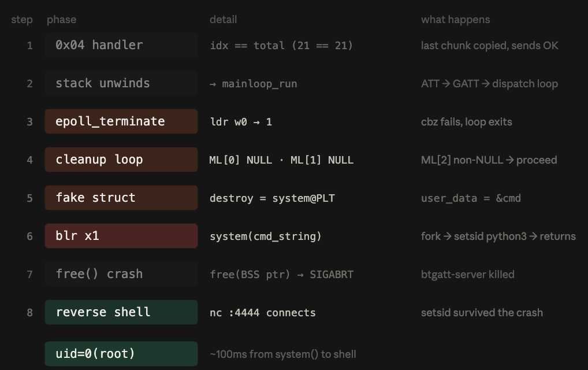This screenshot has height=370, width=588.
Task: Click detail 'nc :4444 connects'
Action: pyautogui.click(x=262, y=313)
